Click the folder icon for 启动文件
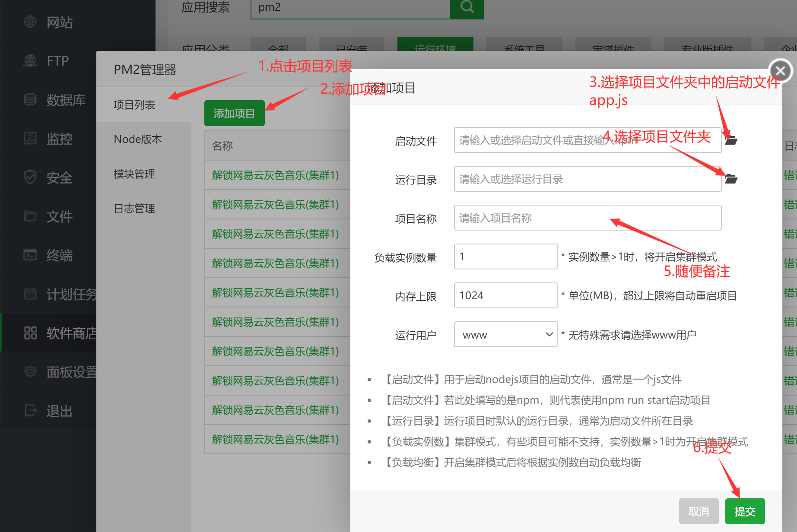This screenshot has width=797, height=532. pos(731,140)
